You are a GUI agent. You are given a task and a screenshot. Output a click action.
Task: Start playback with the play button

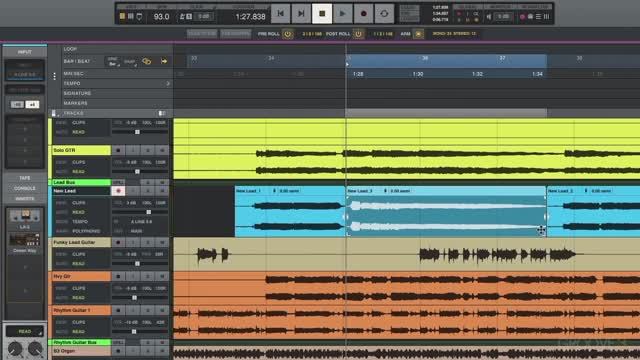[342, 14]
